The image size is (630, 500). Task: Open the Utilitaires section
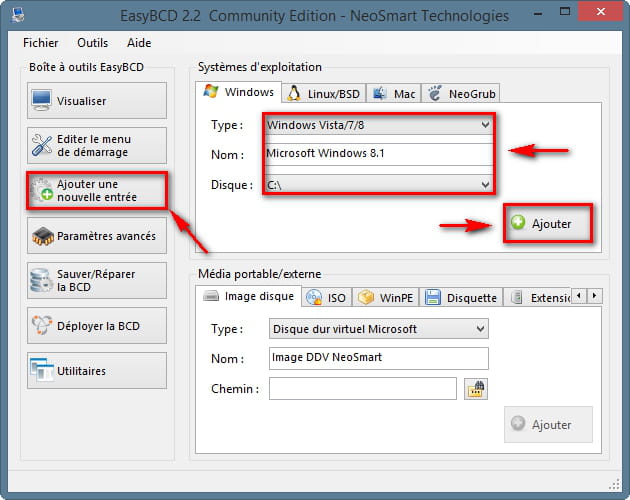(x=97, y=371)
